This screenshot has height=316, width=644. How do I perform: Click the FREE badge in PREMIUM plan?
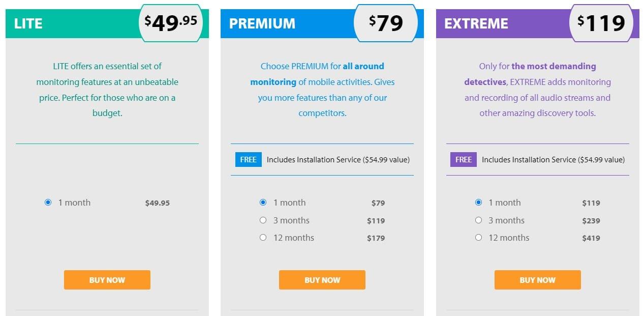pyautogui.click(x=248, y=159)
